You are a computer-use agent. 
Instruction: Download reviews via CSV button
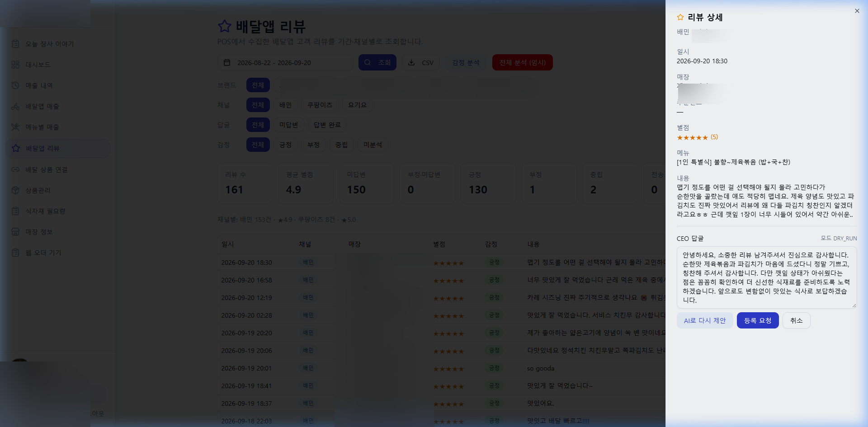421,62
